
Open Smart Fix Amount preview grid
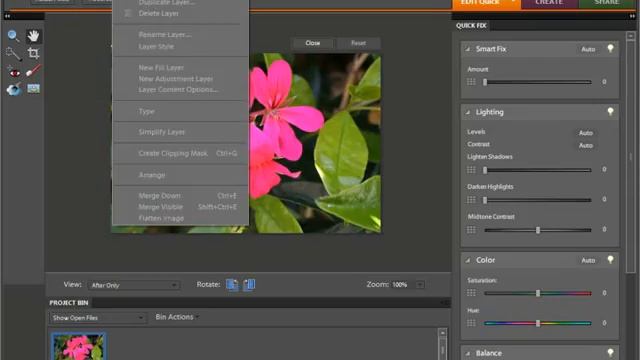pyautogui.click(x=471, y=82)
